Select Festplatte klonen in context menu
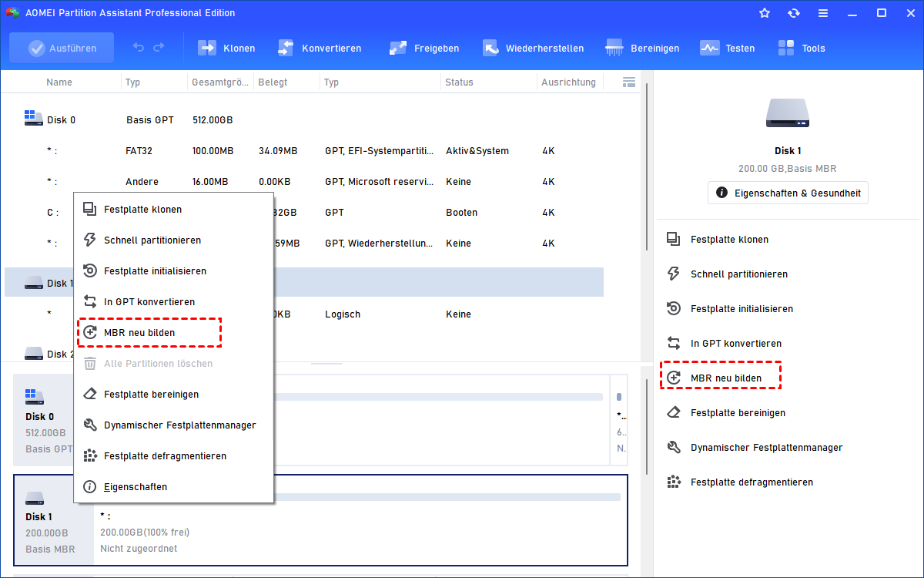Screen dimensions: 924x578 pyautogui.click(x=173, y=209)
